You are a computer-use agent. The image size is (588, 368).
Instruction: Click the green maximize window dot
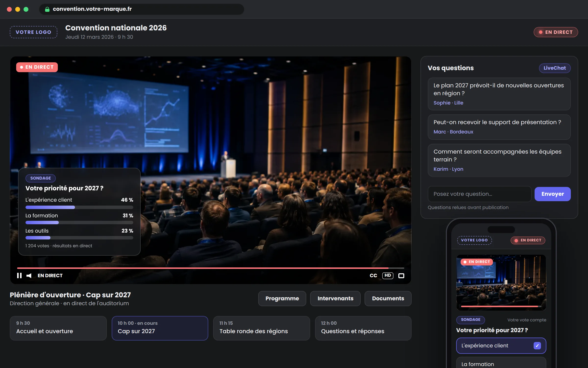[26, 9]
